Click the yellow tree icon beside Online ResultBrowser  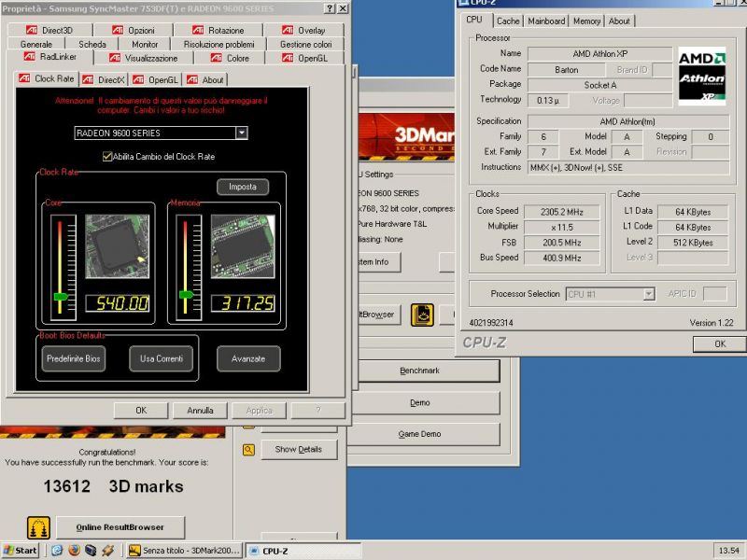[x=38, y=527]
